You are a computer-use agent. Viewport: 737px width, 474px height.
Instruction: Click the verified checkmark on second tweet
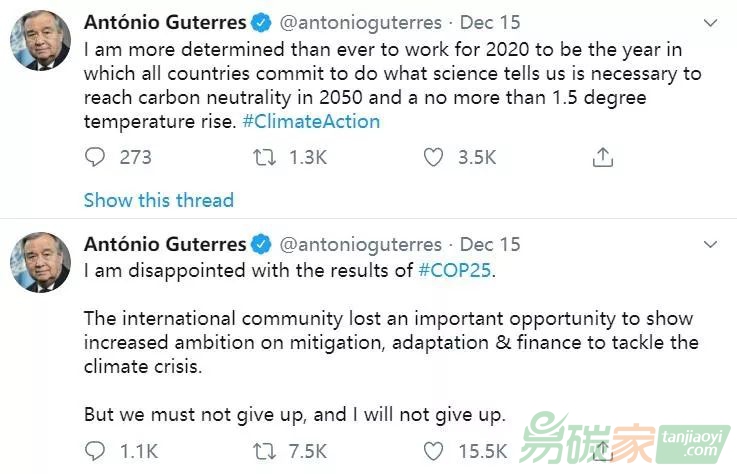pyautogui.click(x=262, y=244)
